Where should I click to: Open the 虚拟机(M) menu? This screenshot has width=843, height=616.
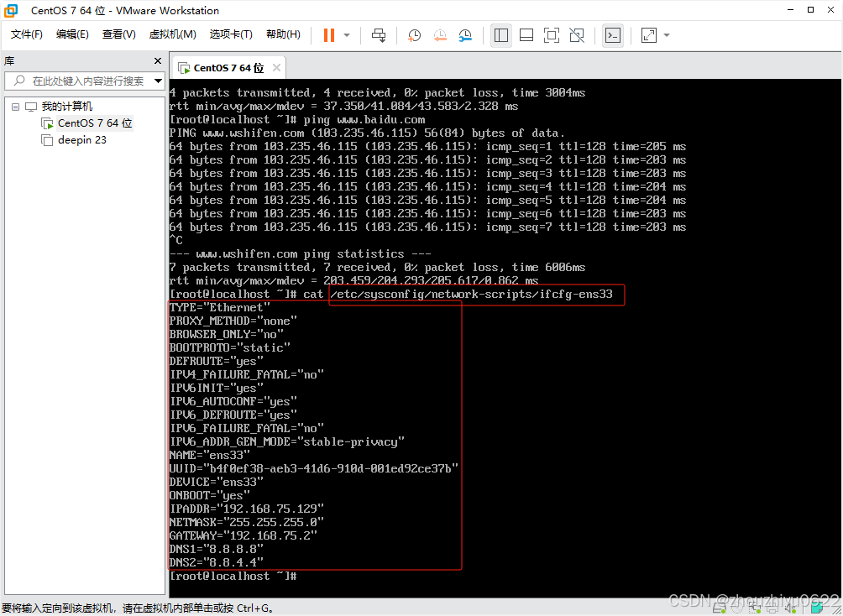point(173,34)
